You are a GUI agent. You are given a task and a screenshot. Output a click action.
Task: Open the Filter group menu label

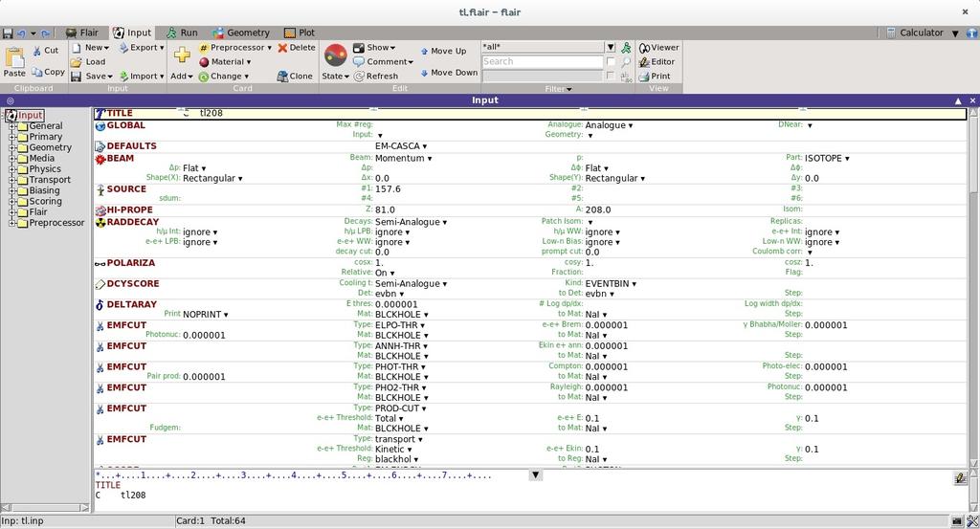pos(558,89)
